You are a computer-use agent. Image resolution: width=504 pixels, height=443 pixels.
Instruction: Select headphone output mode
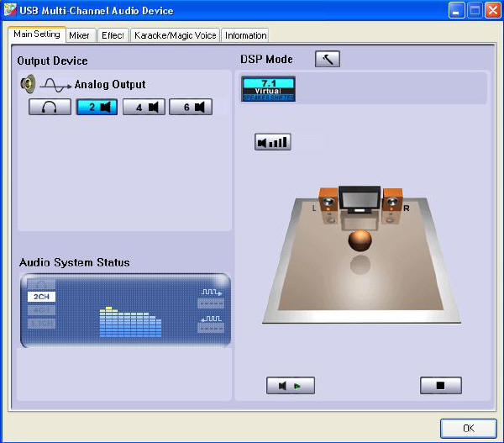(50, 107)
